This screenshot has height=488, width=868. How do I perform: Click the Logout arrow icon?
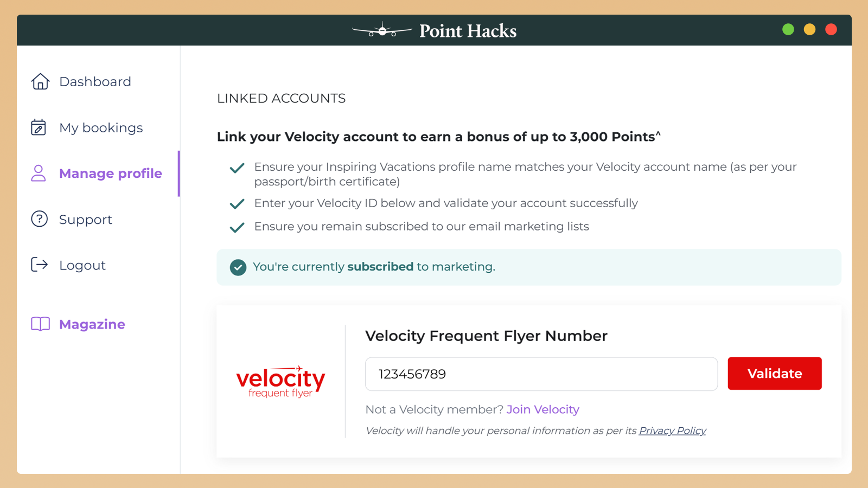(40, 265)
